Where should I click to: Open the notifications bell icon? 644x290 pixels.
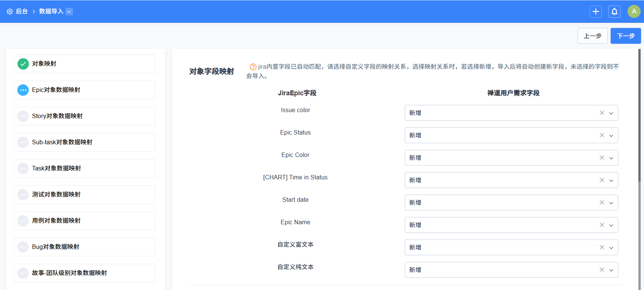pos(614,12)
